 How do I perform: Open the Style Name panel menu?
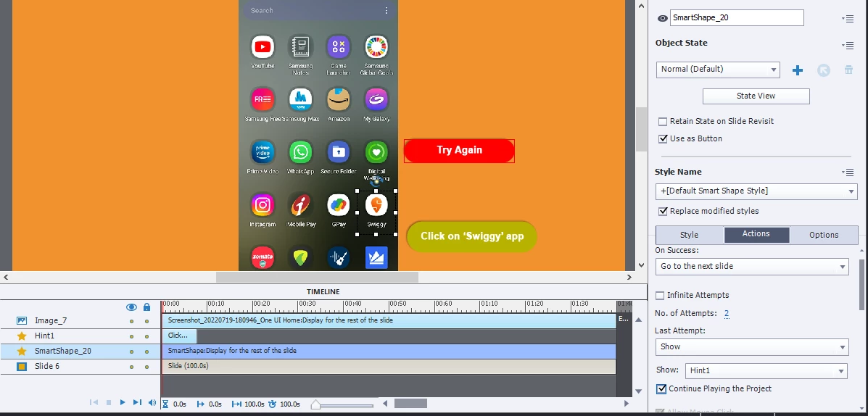click(x=848, y=172)
